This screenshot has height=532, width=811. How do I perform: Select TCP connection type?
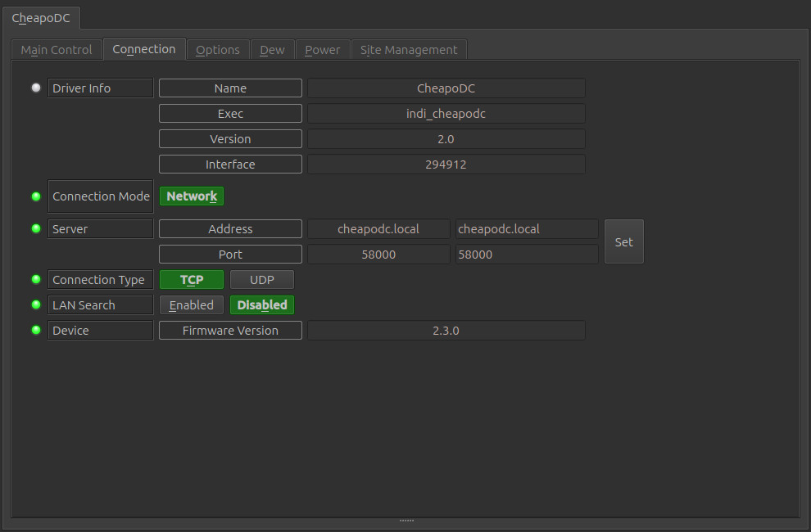192,280
